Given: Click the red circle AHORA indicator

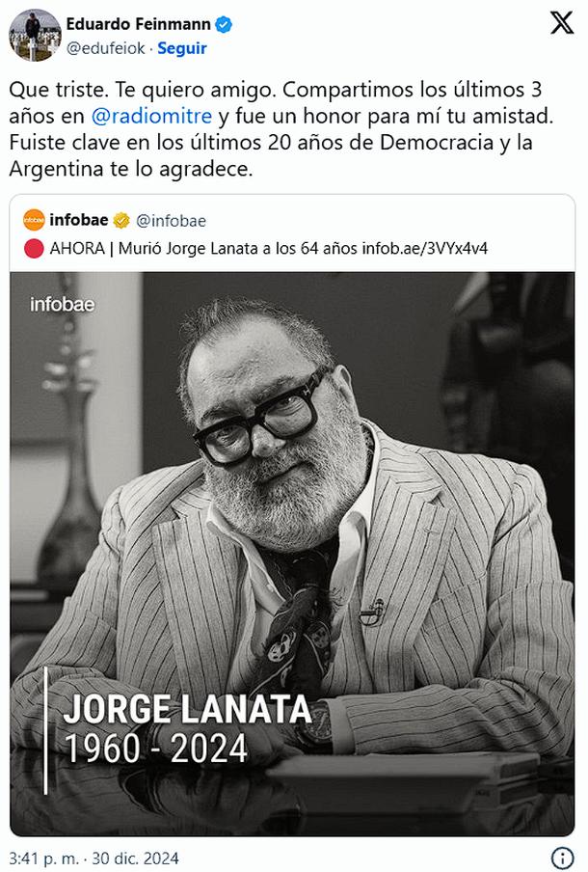Looking at the screenshot, I should [x=34, y=248].
